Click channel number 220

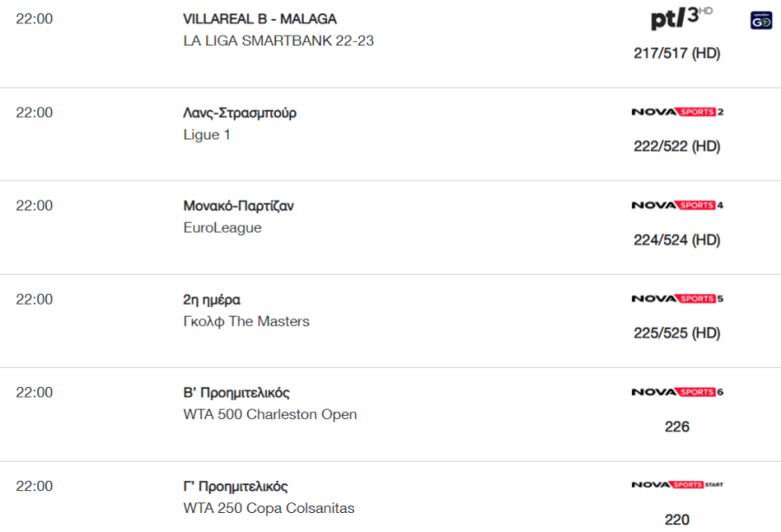(x=677, y=520)
